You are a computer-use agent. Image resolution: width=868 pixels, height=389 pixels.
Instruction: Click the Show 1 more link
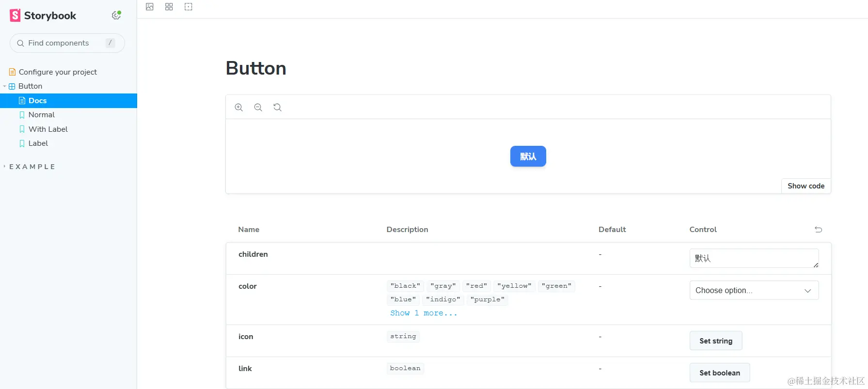(423, 313)
